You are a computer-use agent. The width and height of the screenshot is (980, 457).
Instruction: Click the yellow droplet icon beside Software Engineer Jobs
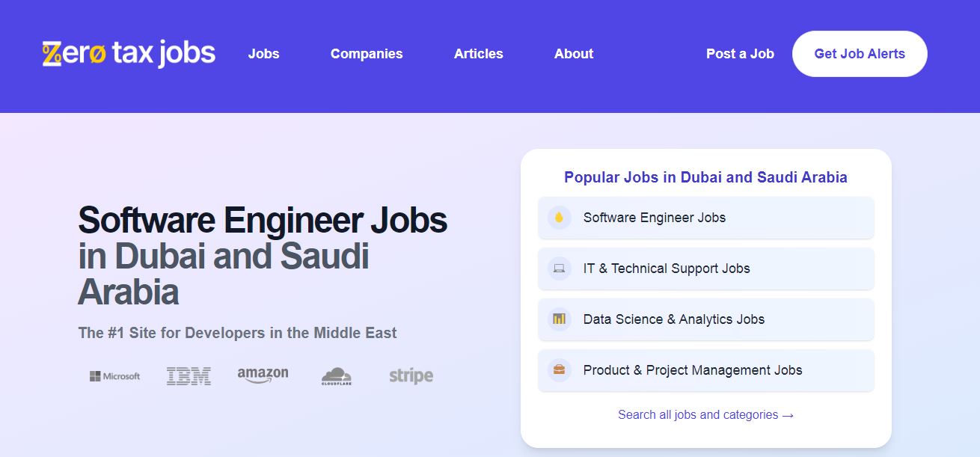(559, 218)
